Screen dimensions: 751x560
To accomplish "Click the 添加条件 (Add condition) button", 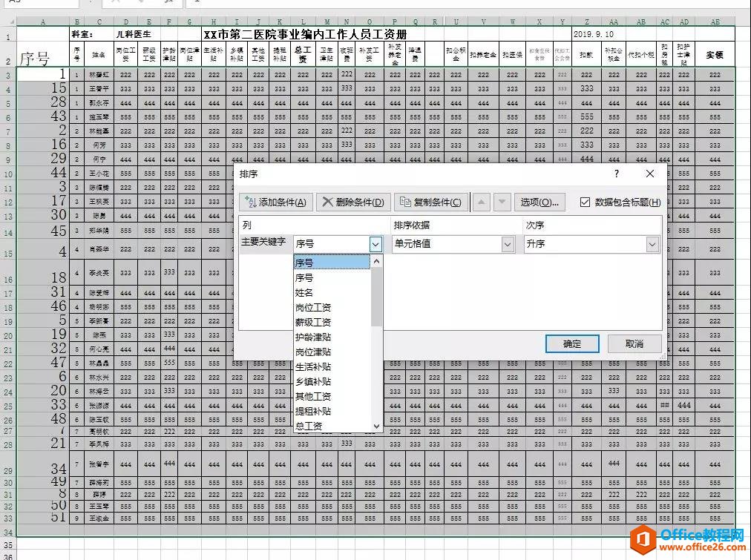I will [x=275, y=202].
